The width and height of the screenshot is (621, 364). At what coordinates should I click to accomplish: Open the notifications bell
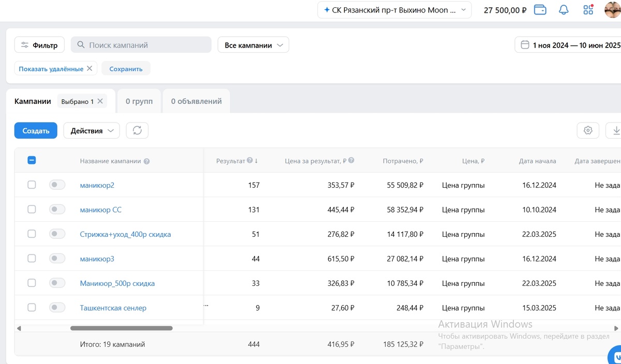(x=564, y=10)
